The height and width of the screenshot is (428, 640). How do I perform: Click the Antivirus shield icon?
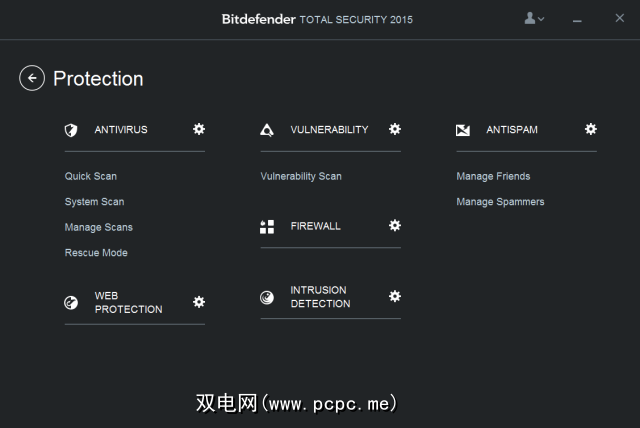click(71, 130)
